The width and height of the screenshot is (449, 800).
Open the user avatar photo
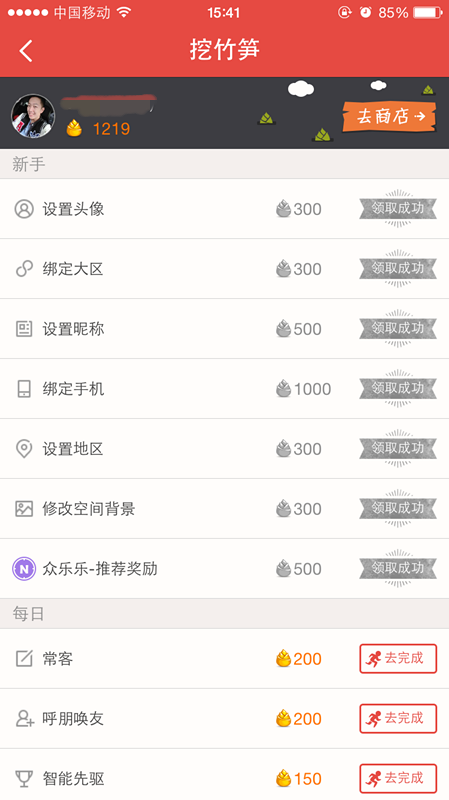(33, 116)
